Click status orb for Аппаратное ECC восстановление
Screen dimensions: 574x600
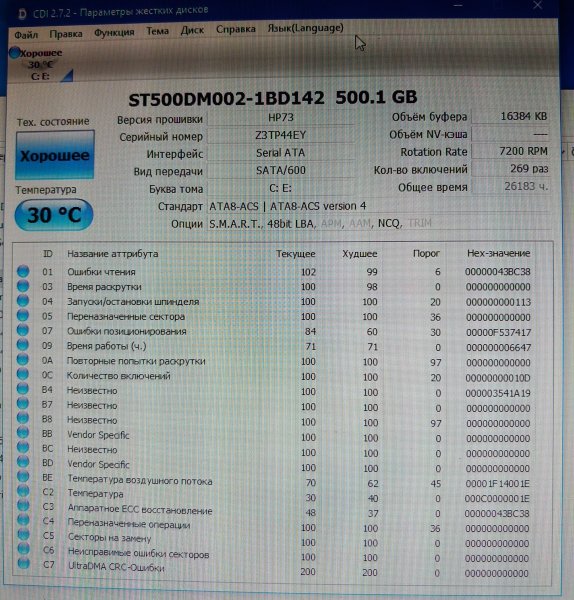point(23,505)
